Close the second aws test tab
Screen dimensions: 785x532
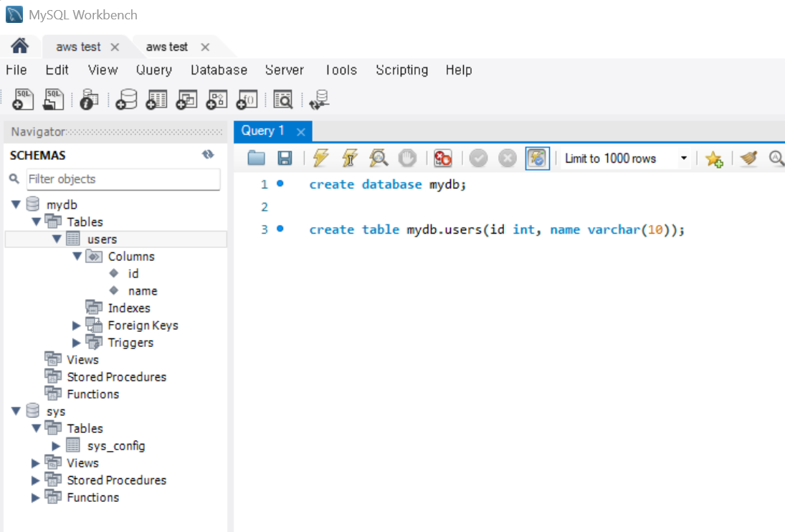click(205, 47)
